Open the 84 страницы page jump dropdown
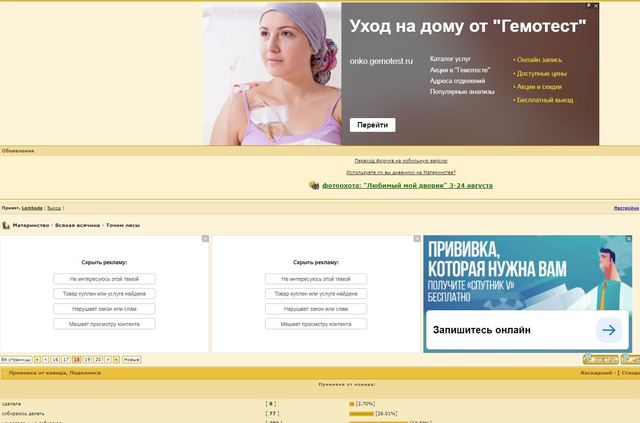 [x=16, y=360]
